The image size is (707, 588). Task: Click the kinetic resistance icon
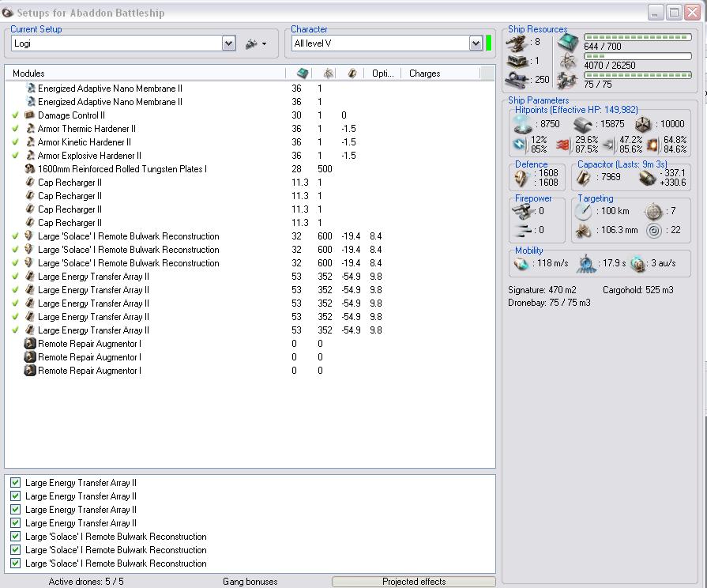pos(609,145)
